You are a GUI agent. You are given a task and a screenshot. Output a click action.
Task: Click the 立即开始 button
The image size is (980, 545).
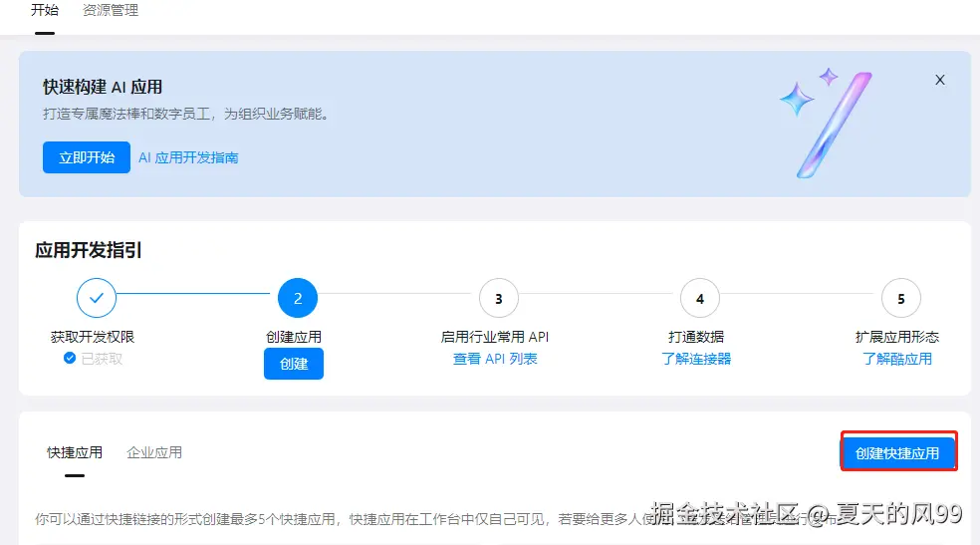(87, 157)
